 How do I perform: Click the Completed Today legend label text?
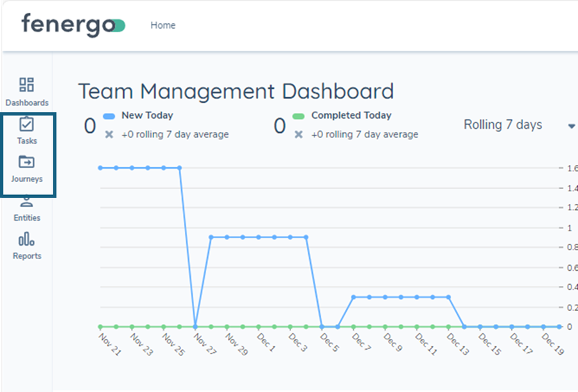tap(352, 115)
